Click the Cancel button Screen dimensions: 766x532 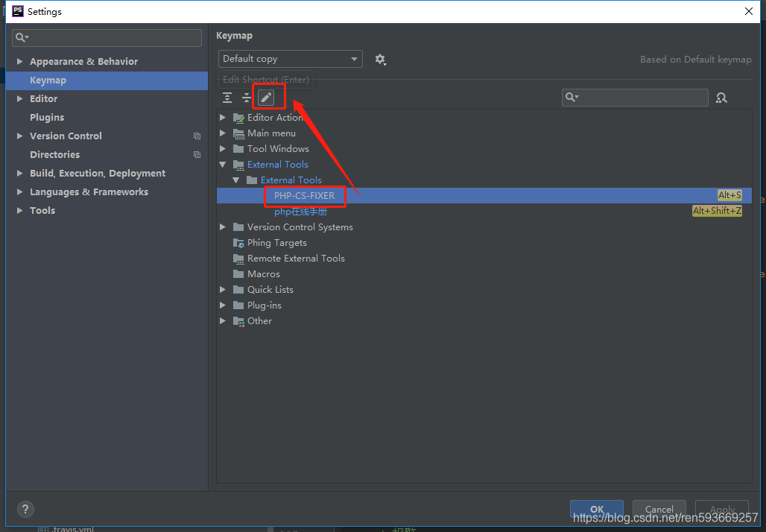(659, 509)
